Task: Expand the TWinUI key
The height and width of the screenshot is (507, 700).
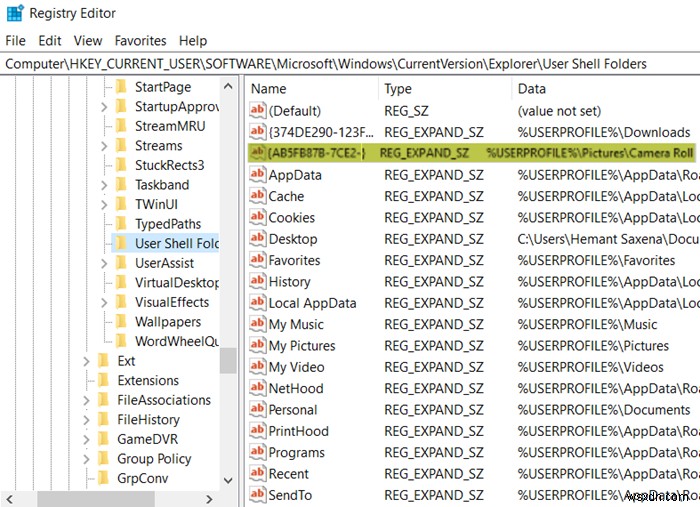Action: [104, 204]
